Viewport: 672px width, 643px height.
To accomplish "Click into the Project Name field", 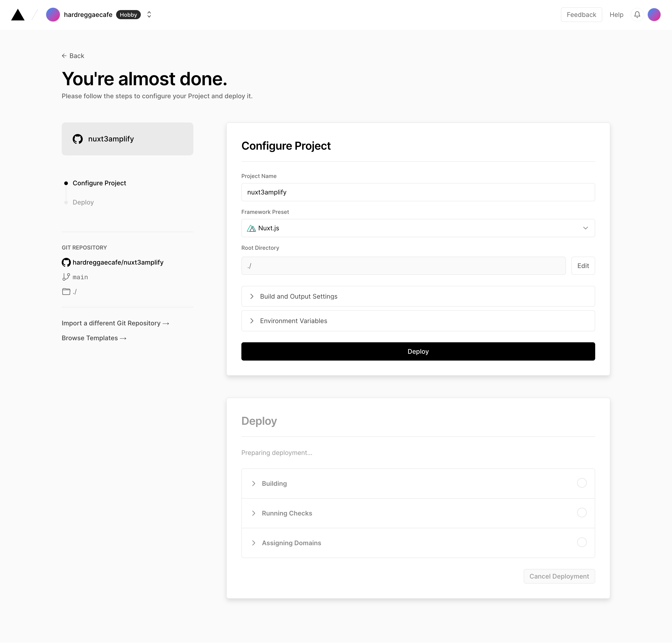I will tap(418, 192).
